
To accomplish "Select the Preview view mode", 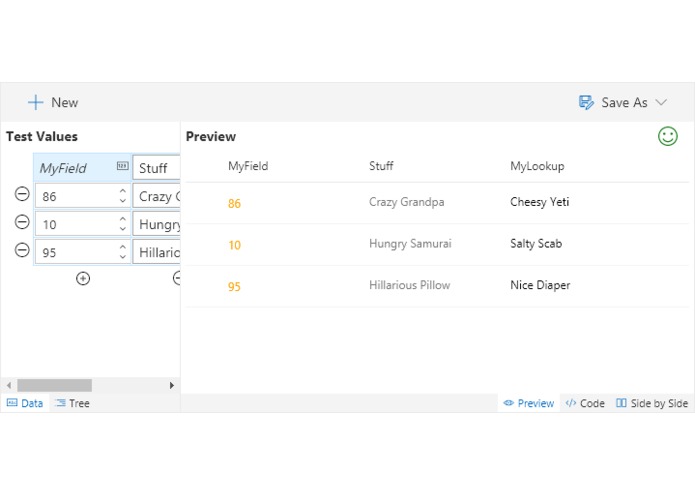I will [529, 403].
